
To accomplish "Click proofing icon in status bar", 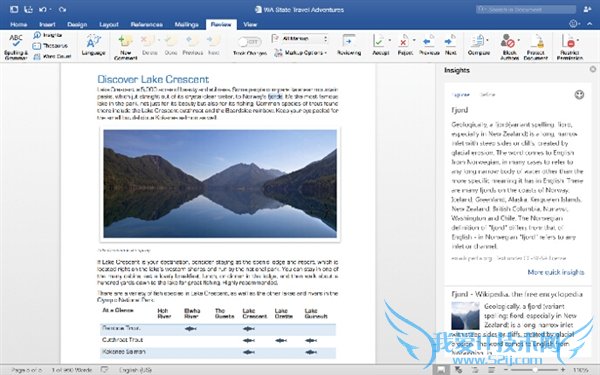I will 104,370.
